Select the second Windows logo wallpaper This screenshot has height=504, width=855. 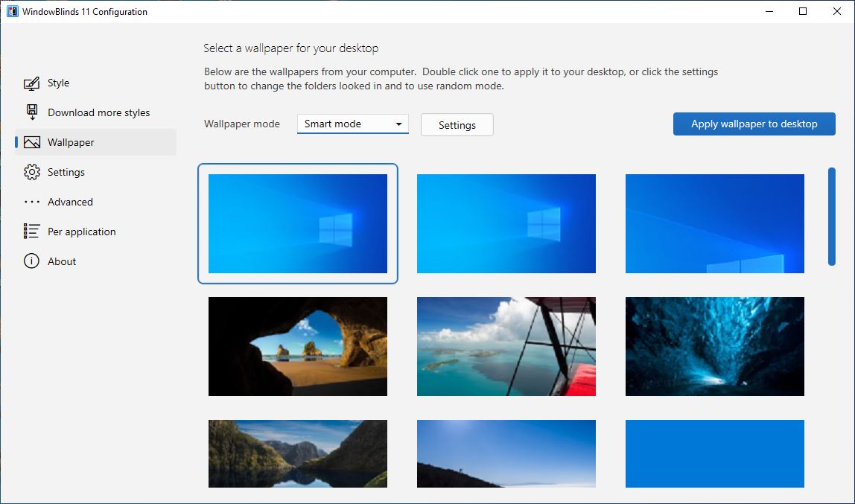(506, 223)
